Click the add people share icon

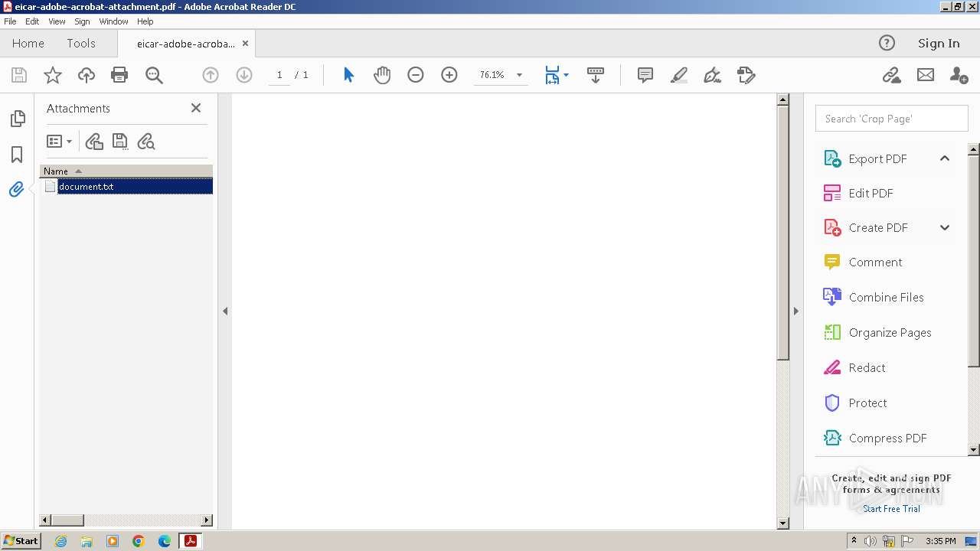tap(959, 75)
